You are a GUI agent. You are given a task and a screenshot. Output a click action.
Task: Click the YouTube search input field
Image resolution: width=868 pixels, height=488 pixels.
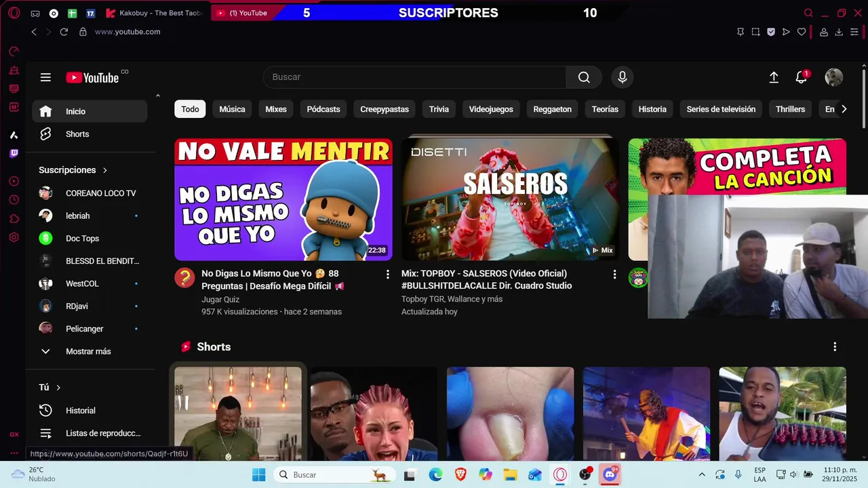[x=415, y=77]
